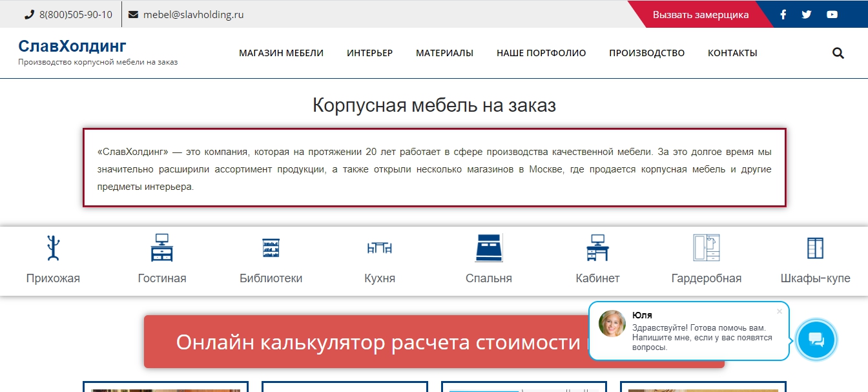Viewport: 868px width, 392px height.
Task: Open the YouTube social icon
Action: [x=832, y=14]
